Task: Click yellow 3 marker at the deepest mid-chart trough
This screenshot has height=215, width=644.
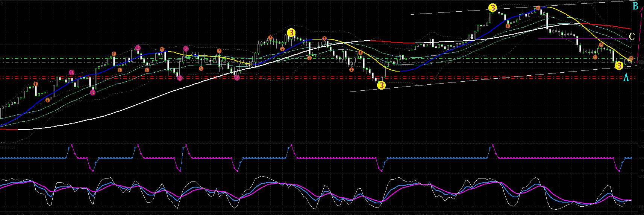Action: [381, 85]
